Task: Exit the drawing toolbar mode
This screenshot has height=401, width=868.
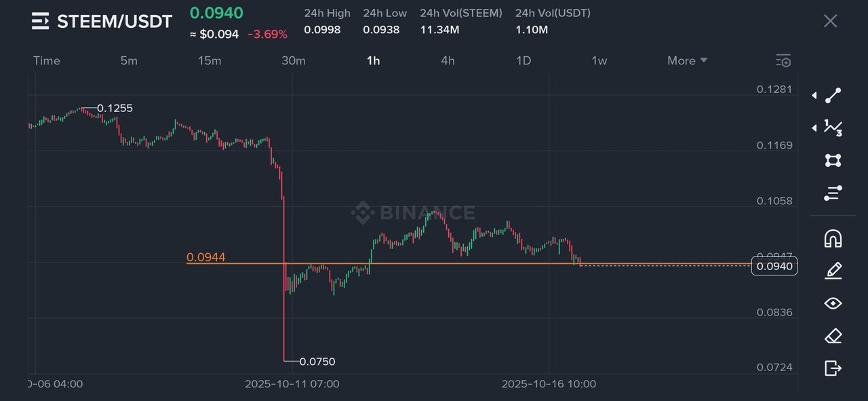Action: click(x=833, y=368)
